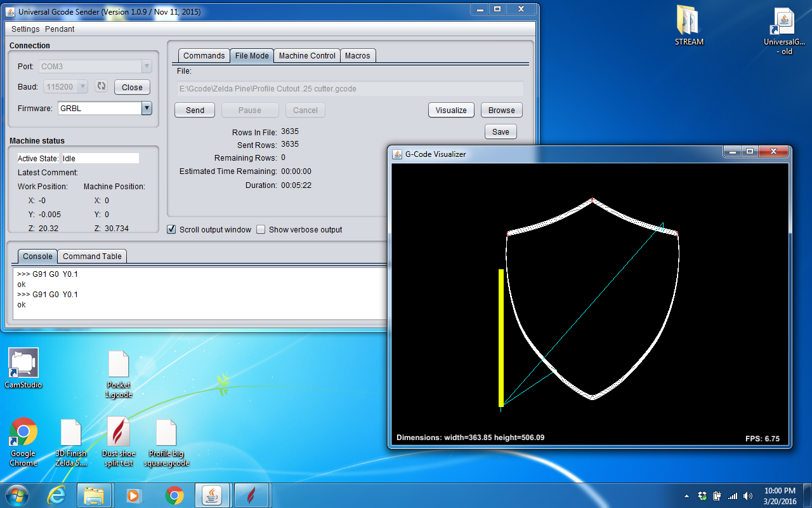Open the Baud 115200 dropdown
812x508 pixels.
pyautogui.click(x=82, y=86)
